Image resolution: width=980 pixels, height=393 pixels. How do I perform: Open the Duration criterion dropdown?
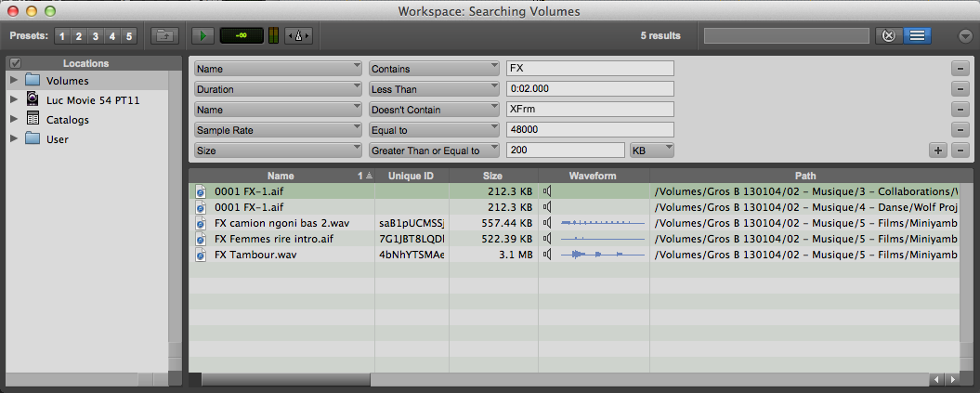(x=278, y=88)
